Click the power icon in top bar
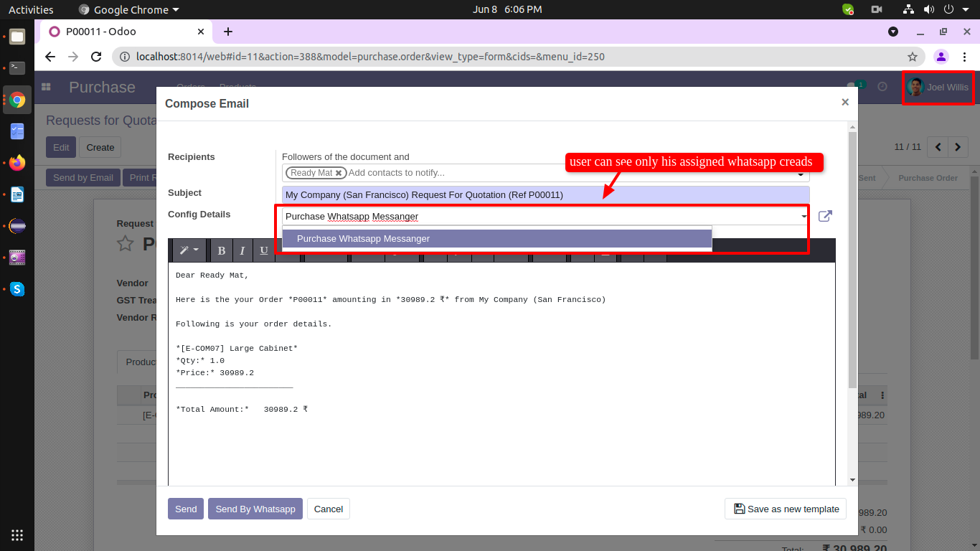This screenshot has width=980, height=551. tap(948, 9)
